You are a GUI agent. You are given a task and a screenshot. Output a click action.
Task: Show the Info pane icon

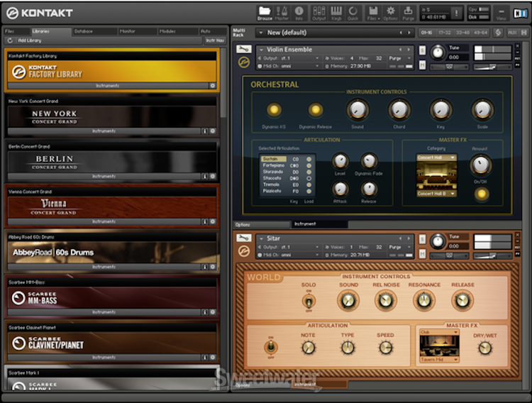(x=299, y=13)
